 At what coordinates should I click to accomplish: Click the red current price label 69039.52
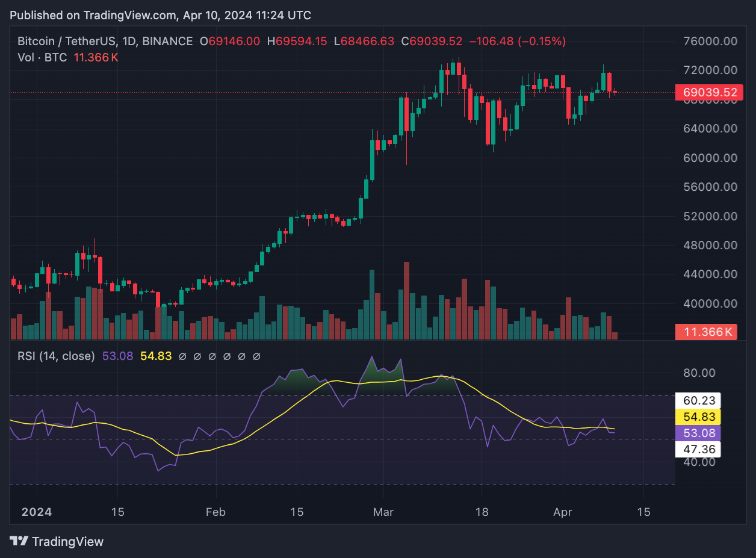click(709, 93)
